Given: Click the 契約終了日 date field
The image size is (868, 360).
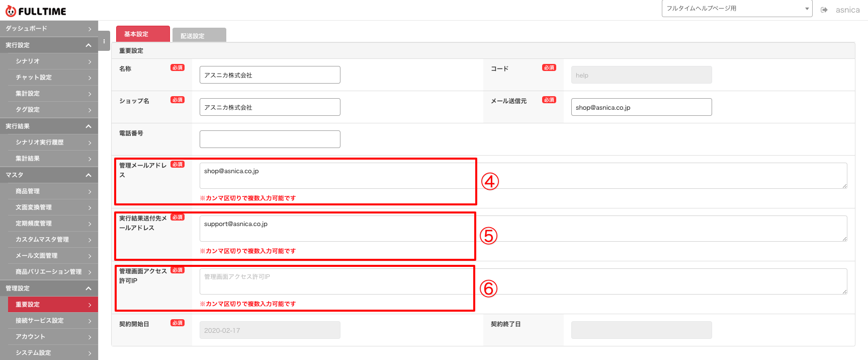Looking at the screenshot, I should coord(642,330).
